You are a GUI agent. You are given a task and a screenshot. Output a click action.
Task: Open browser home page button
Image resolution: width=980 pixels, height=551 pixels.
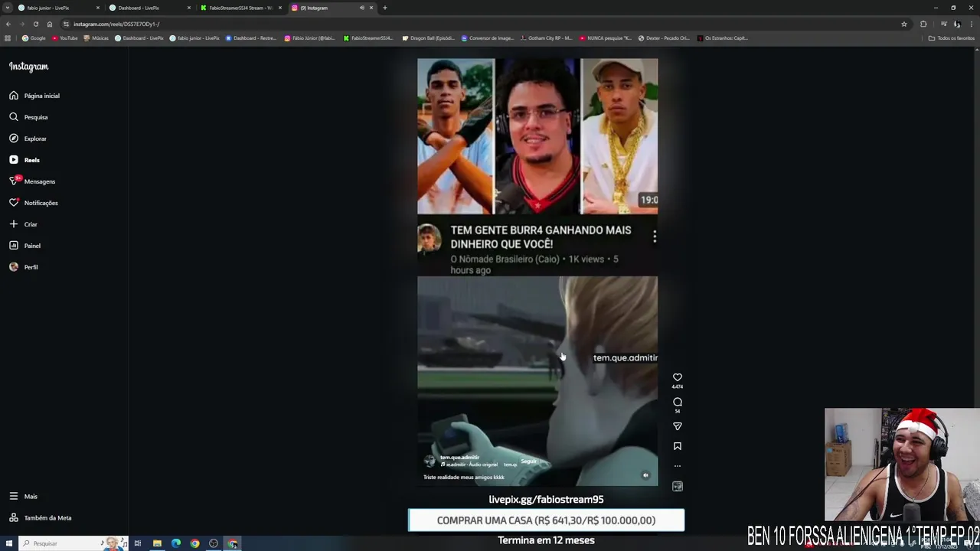click(x=50, y=24)
